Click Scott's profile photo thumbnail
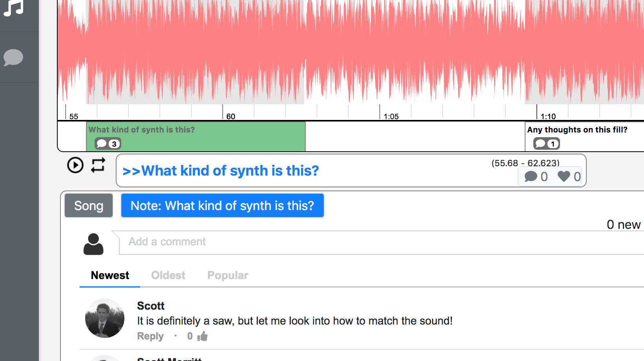The width and height of the screenshot is (644, 361). [105, 318]
